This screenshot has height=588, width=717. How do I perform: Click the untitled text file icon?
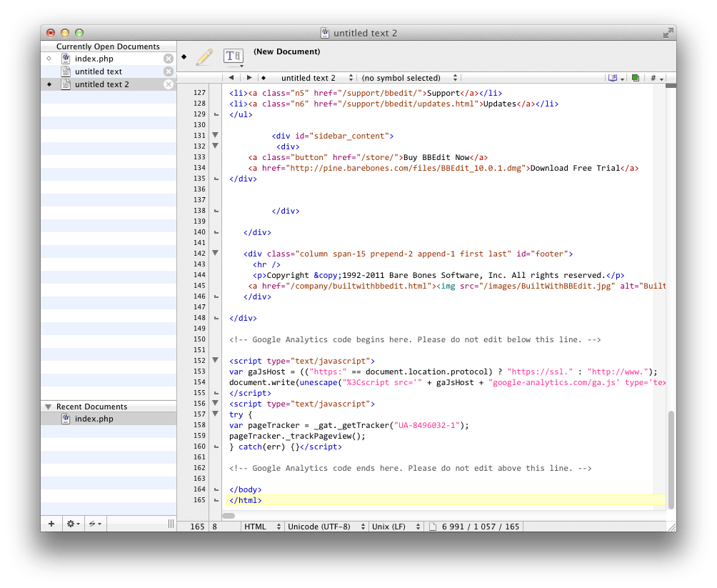coord(66,71)
